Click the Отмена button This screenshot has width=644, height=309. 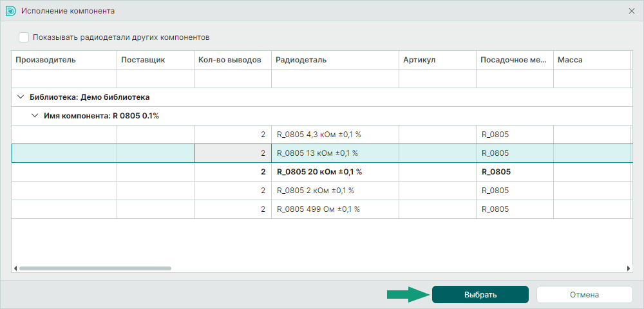[x=585, y=295]
